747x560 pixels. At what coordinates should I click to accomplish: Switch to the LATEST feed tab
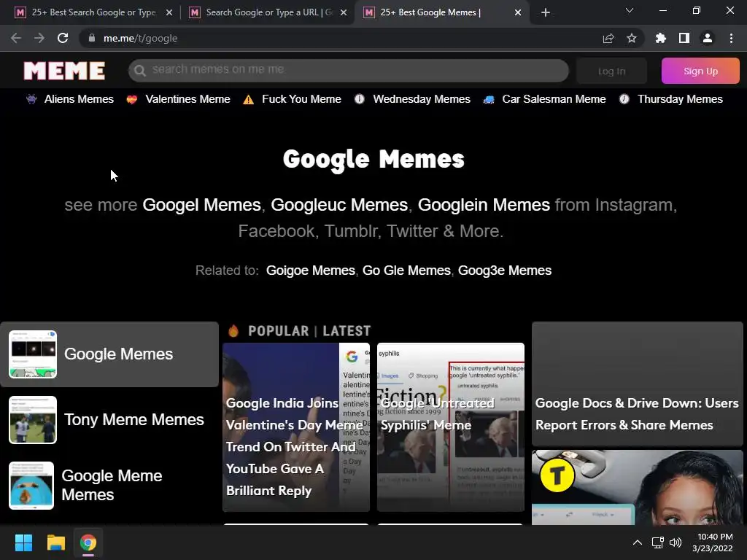347,331
